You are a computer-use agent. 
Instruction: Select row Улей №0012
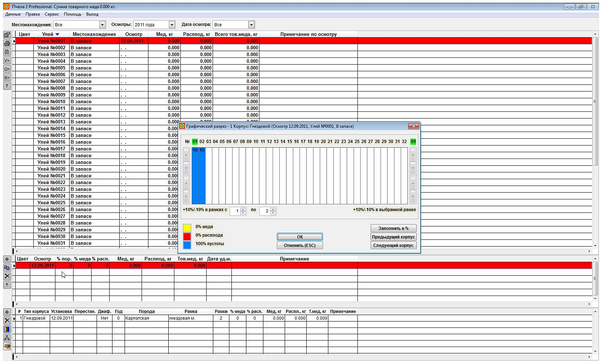pyautogui.click(x=303, y=115)
